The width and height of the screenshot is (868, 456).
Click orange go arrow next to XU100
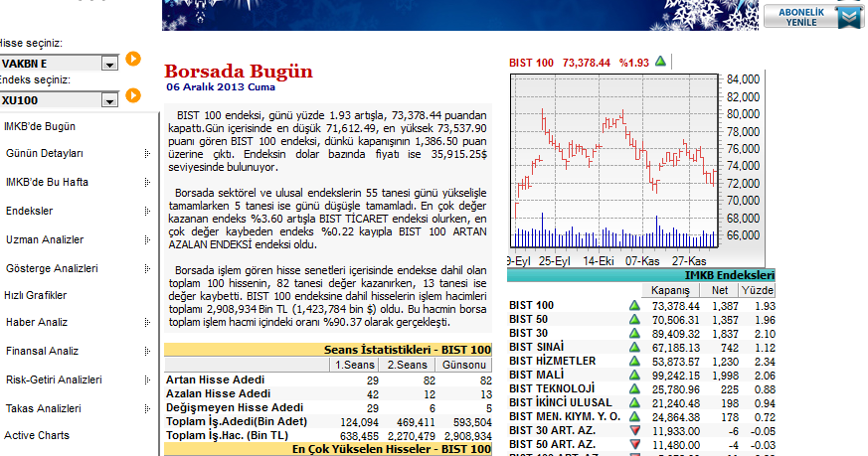pyautogui.click(x=133, y=95)
